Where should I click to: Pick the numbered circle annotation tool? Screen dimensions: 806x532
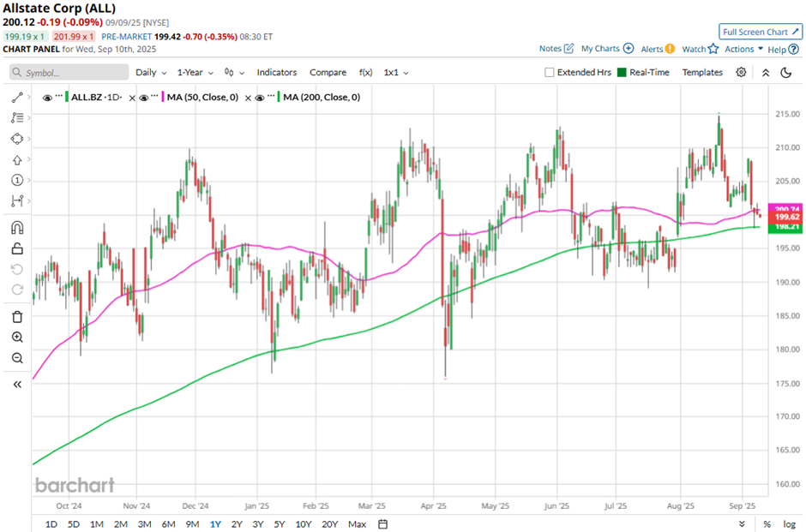coord(17,180)
